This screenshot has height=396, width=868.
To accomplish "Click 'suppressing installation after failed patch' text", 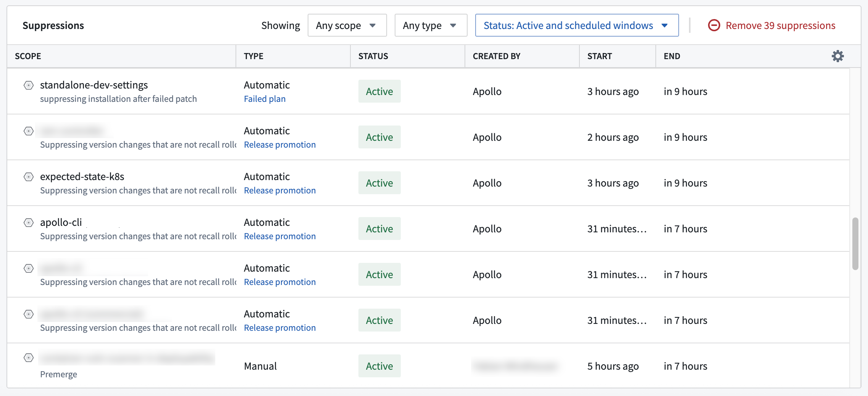I will (118, 99).
